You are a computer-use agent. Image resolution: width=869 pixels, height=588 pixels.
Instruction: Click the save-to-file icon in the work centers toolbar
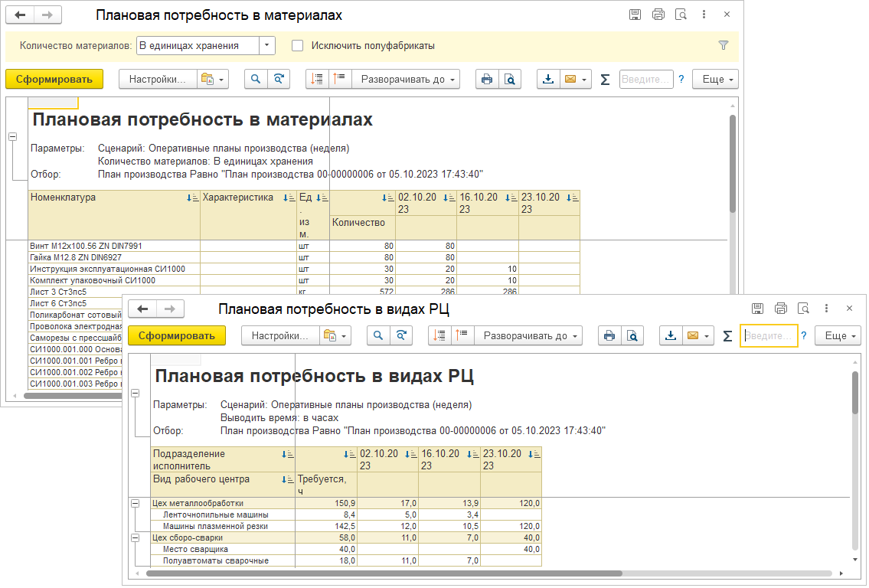click(671, 335)
